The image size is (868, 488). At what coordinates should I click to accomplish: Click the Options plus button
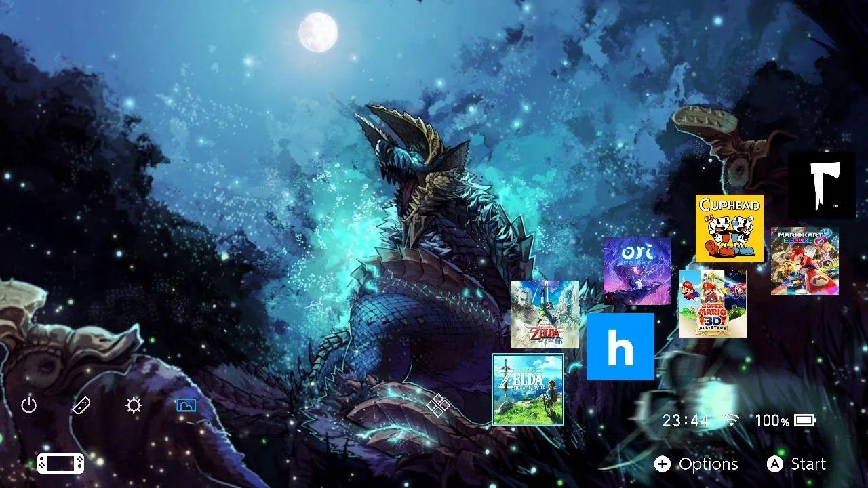[x=696, y=464]
